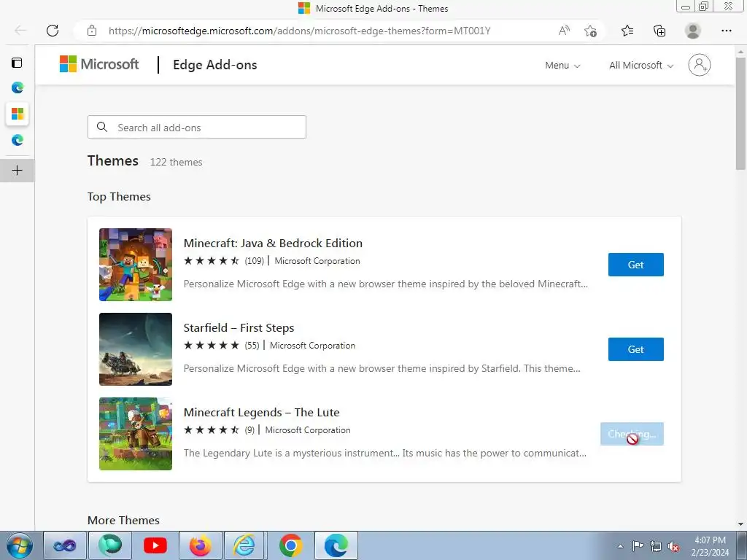Open YouTube from the taskbar
This screenshot has width=747, height=560.
pos(155,545)
